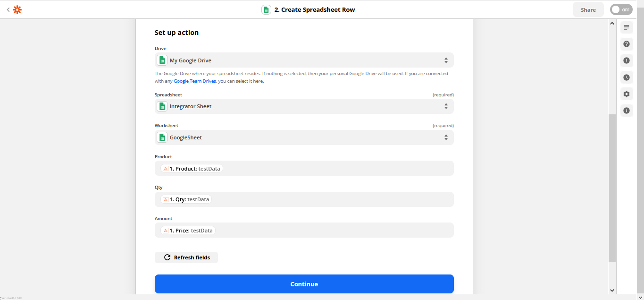Open the history clock icon
Screen dimensions: 644x300
(626, 77)
